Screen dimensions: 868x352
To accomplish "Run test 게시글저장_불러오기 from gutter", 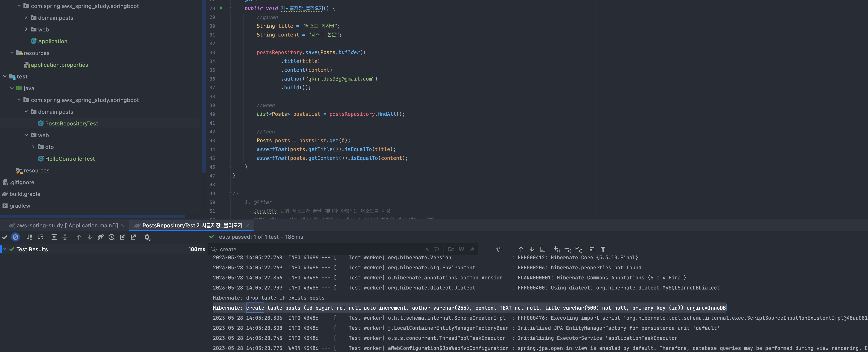I will pos(221,8).
